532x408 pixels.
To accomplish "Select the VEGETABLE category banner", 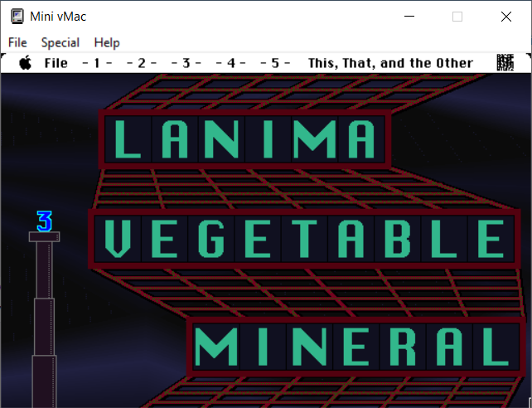I will (304, 239).
